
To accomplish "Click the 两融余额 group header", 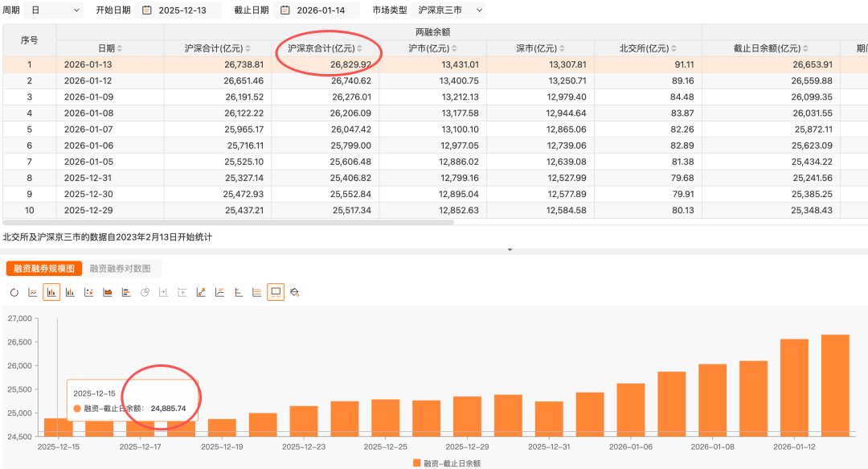I will [x=433, y=32].
